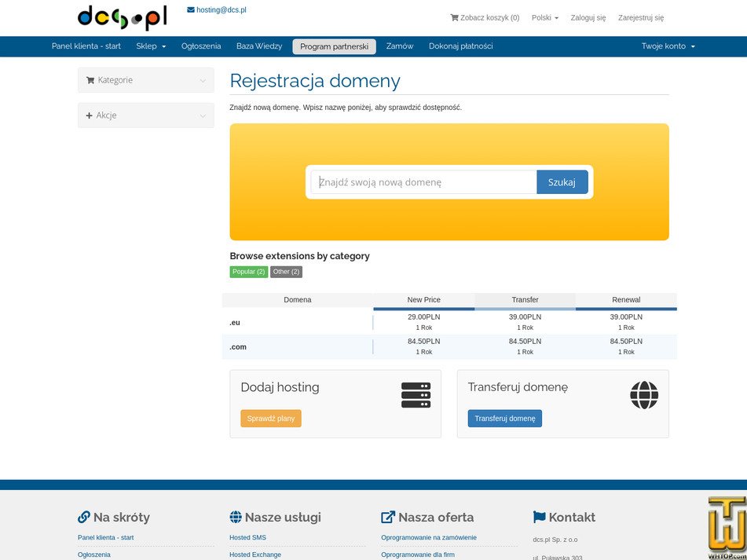This screenshot has height=560, width=747.
Task: Click the New Price column header
Action: [x=423, y=300]
